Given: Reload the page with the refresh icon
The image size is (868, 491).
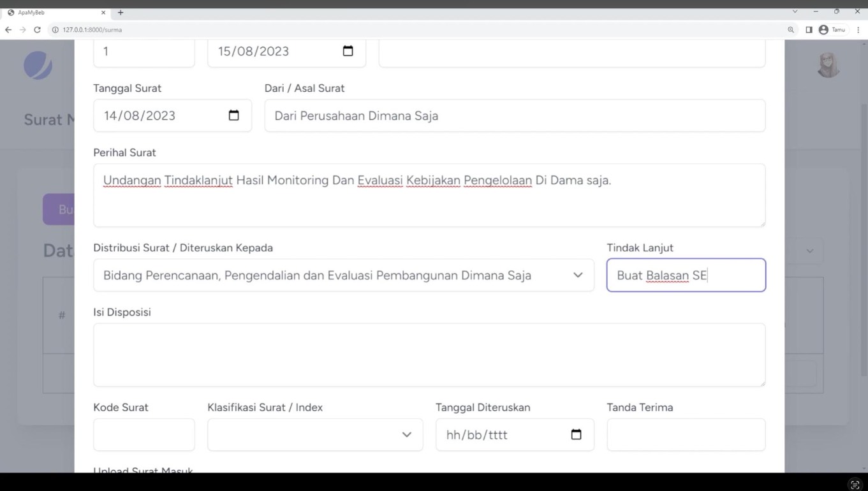Looking at the screenshot, I should 38,30.
